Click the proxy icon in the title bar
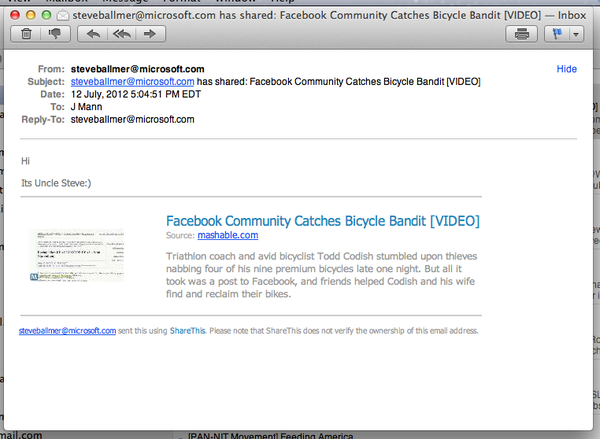The width and height of the screenshot is (600, 439). click(x=63, y=15)
